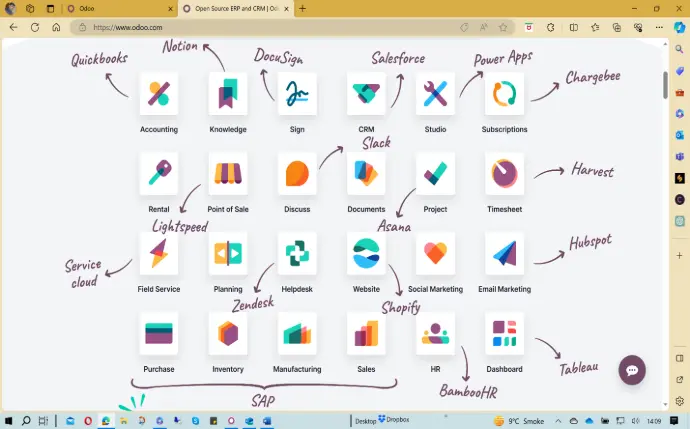Open the Website app icon
The image size is (690, 429).
[366, 253]
